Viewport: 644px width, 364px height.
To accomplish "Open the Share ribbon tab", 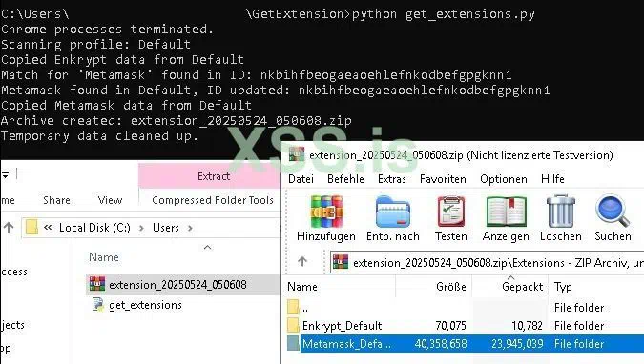I will pyautogui.click(x=56, y=200).
